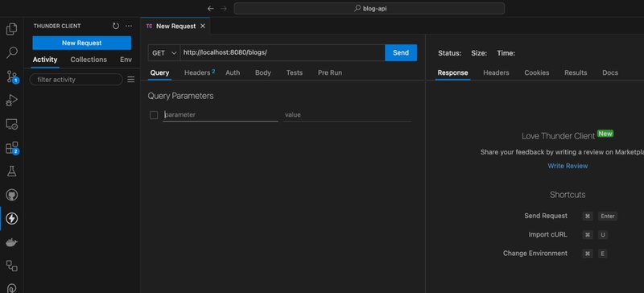Select the Headers request tab

point(199,72)
